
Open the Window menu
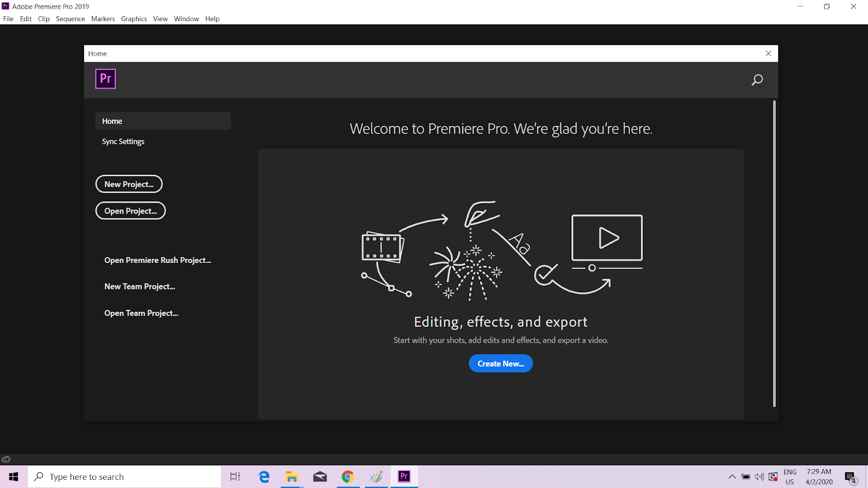click(x=187, y=18)
